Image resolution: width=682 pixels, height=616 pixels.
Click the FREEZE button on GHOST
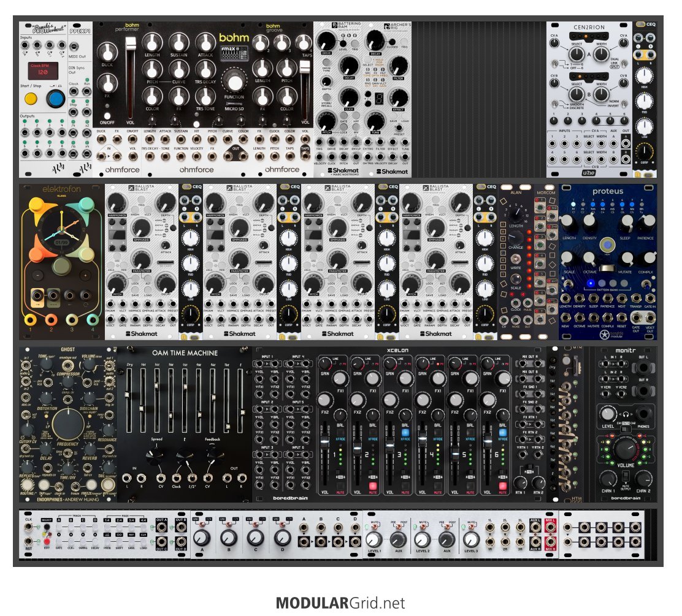[91, 485]
